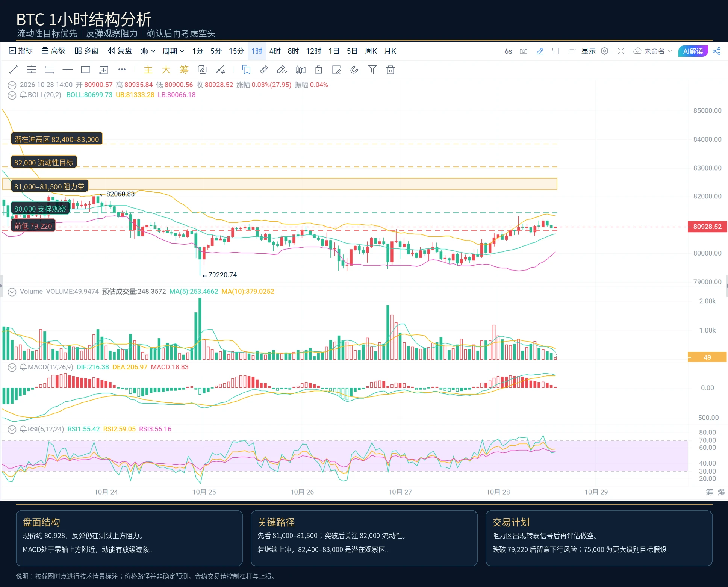Click the AI解读 button
This screenshot has height=587, width=728.
[x=693, y=51]
